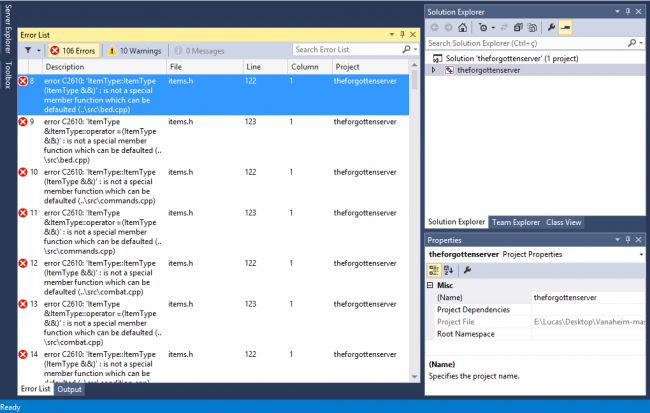Switch to the Class View tab
The image size is (650, 413).
[x=563, y=222]
